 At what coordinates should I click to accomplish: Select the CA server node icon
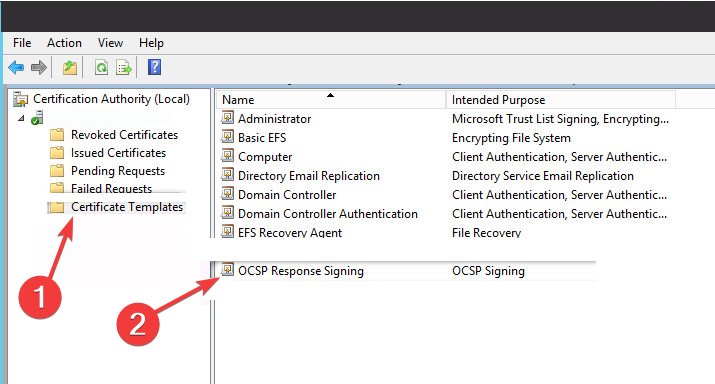[x=37, y=118]
